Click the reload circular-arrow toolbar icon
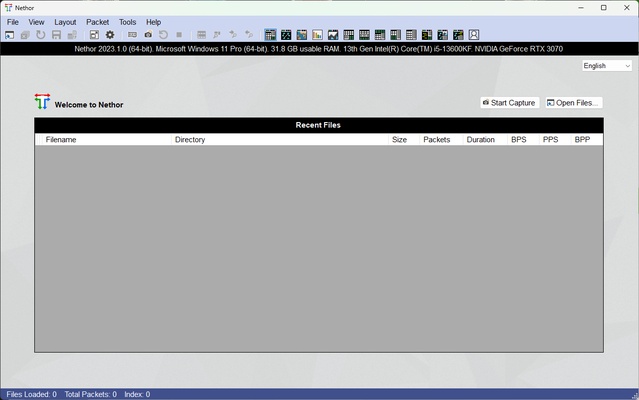Screen dimensions: 639x400 pyautogui.click(x=40, y=35)
